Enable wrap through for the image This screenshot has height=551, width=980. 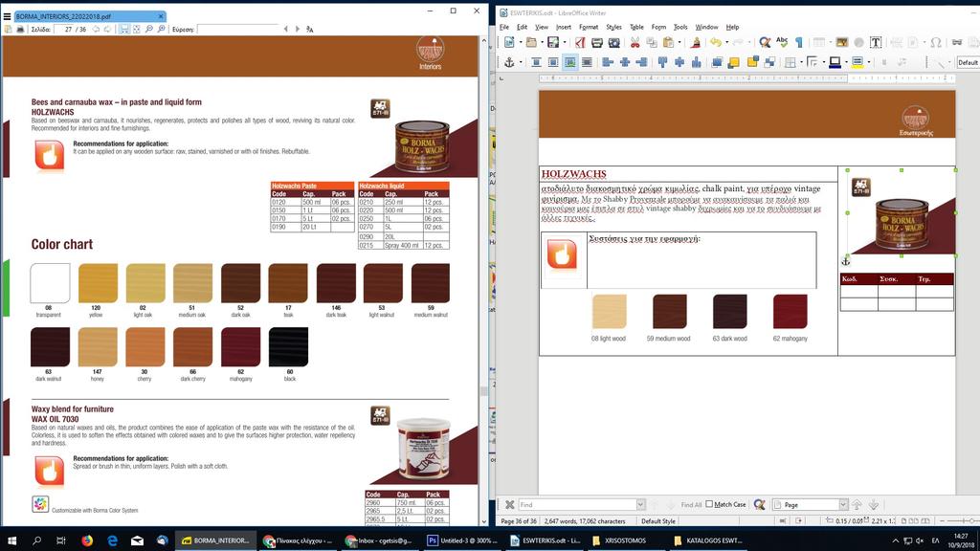[587, 62]
